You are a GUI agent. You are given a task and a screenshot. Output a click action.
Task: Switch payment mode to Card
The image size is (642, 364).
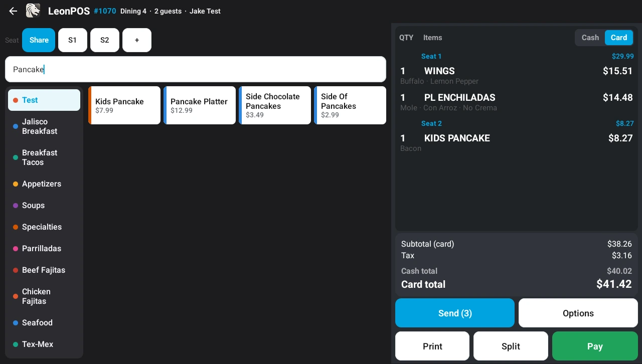(x=619, y=38)
